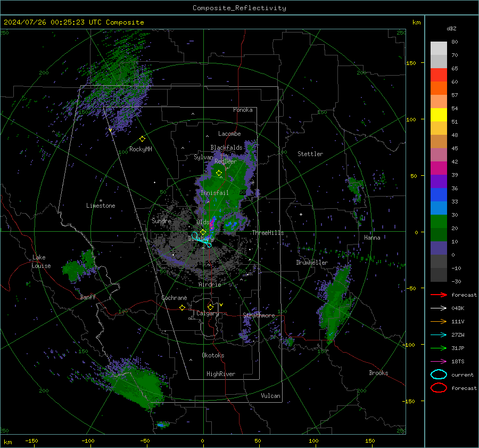Click the Lacombe city label
Image resolution: width=479 pixels, height=448 pixels.
pos(229,134)
